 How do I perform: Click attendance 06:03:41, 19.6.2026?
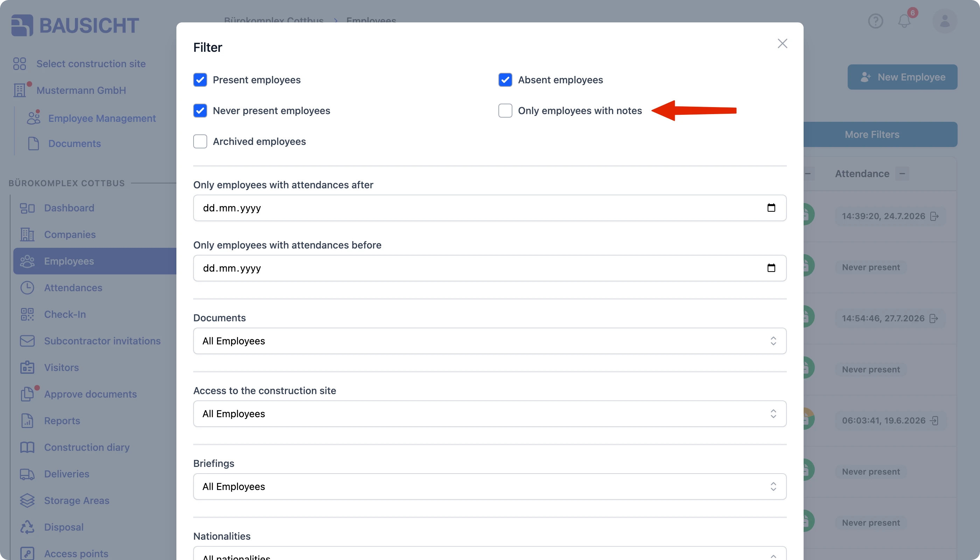click(890, 420)
